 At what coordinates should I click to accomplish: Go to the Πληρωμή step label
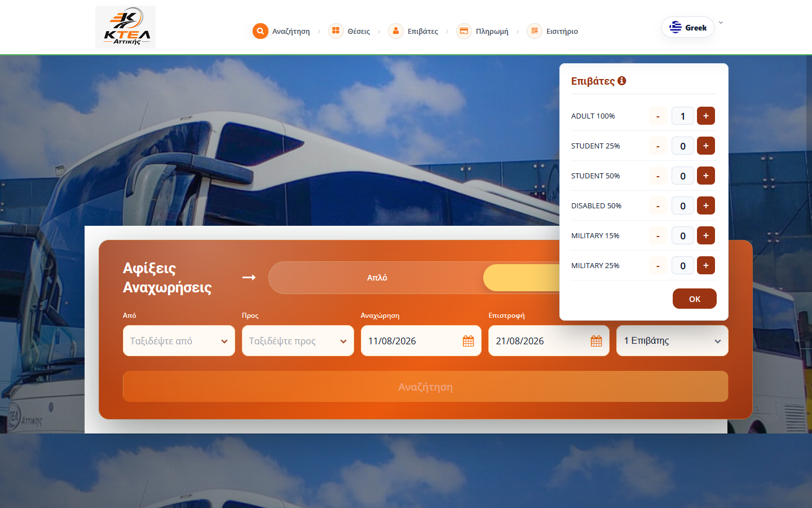pyautogui.click(x=492, y=32)
